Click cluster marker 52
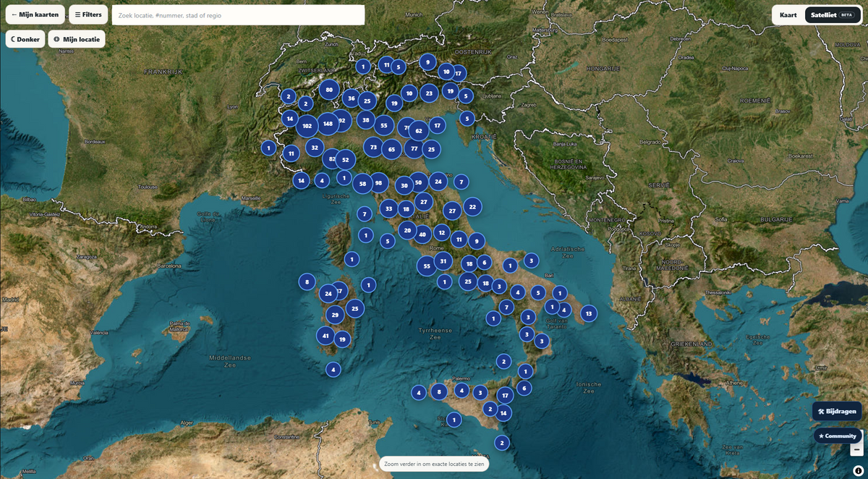The width and height of the screenshot is (868, 479). point(345,160)
